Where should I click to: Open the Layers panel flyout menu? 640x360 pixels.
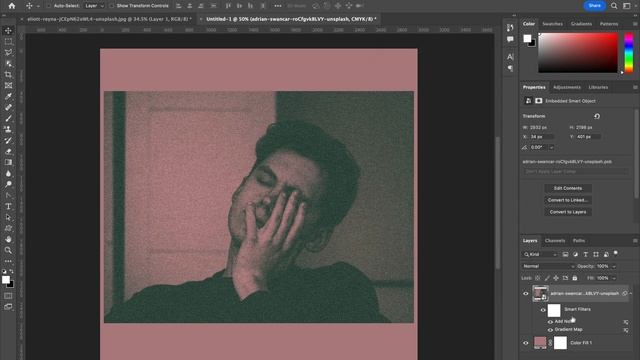(x=635, y=241)
